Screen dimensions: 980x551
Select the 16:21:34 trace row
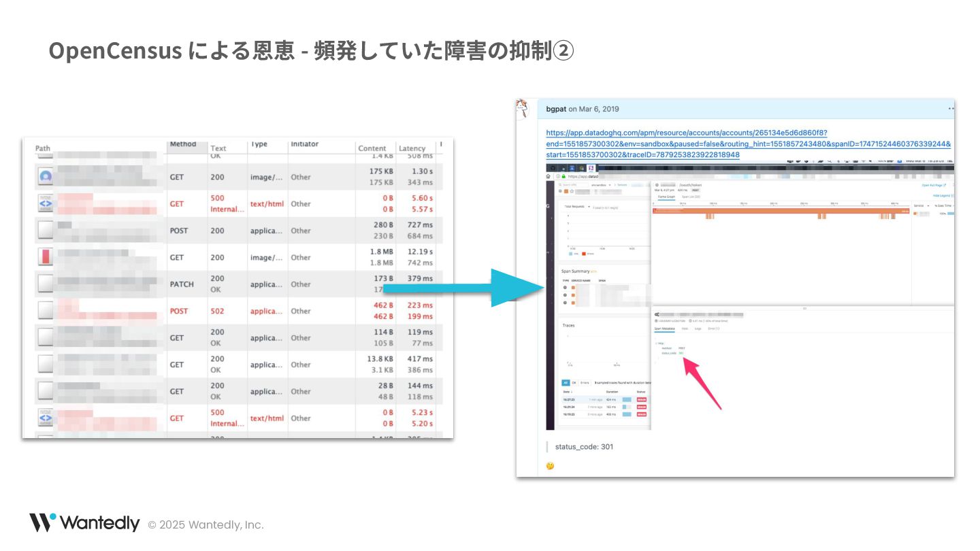[x=604, y=406]
